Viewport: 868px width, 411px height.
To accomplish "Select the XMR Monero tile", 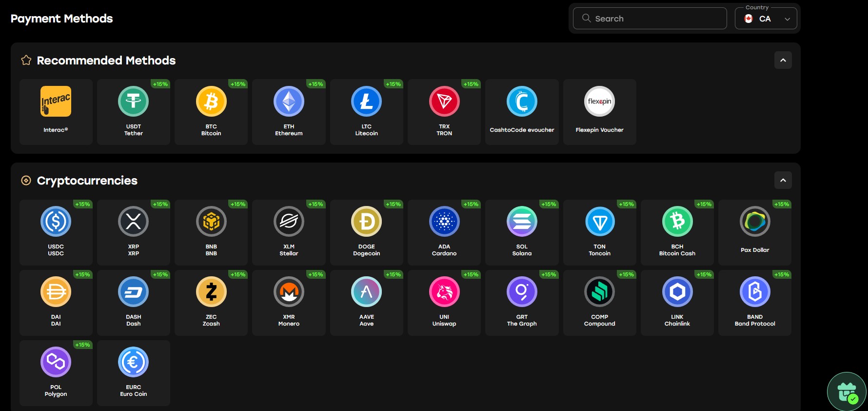I will [x=289, y=302].
